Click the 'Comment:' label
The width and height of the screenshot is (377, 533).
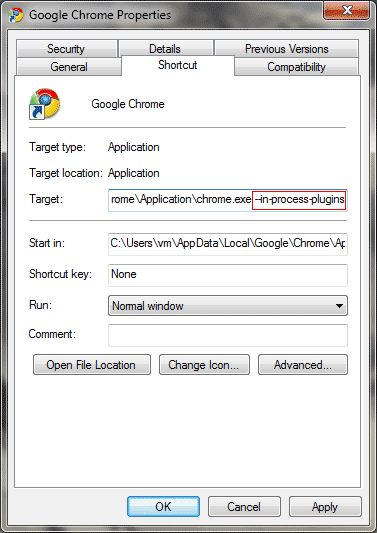pos(52,334)
